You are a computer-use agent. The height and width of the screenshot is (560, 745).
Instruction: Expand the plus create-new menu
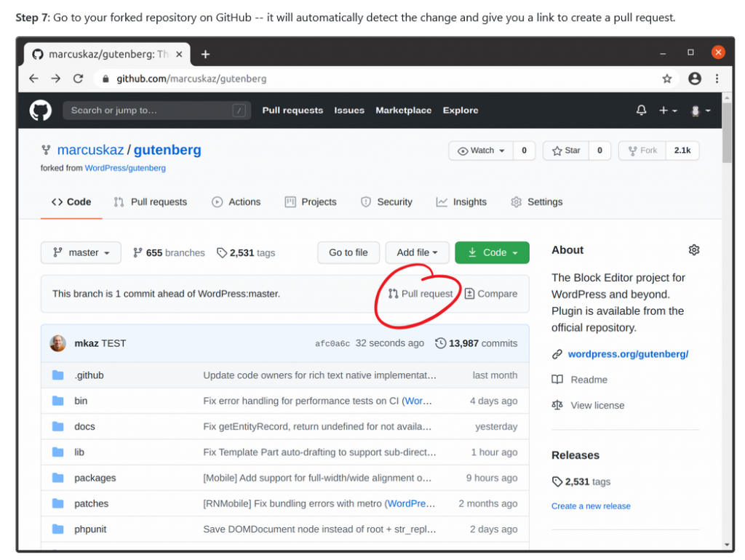pos(667,111)
